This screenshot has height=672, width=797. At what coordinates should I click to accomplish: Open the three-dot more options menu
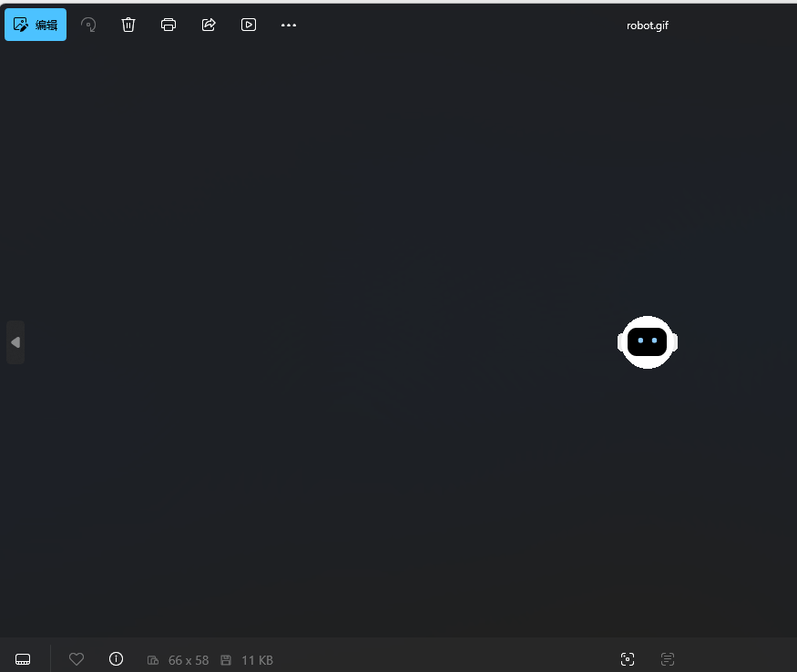click(289, 25)
